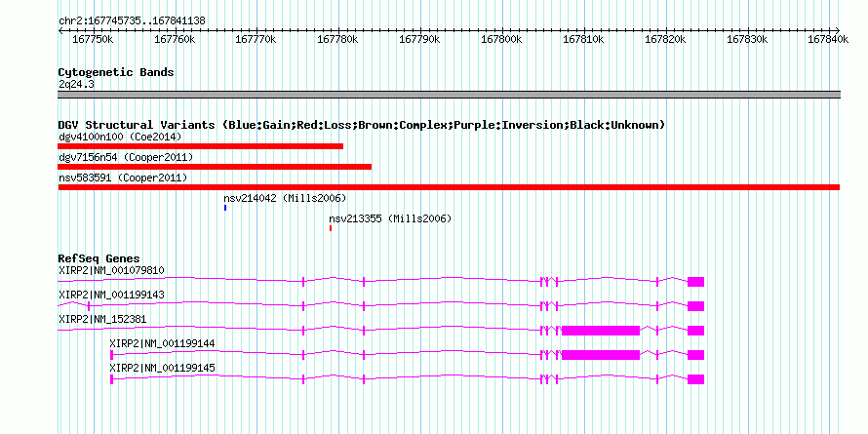868x434 pixels.
Task: Click the XIRP2|NM_001199143 transcript label
Action: (x=111, y=296)
